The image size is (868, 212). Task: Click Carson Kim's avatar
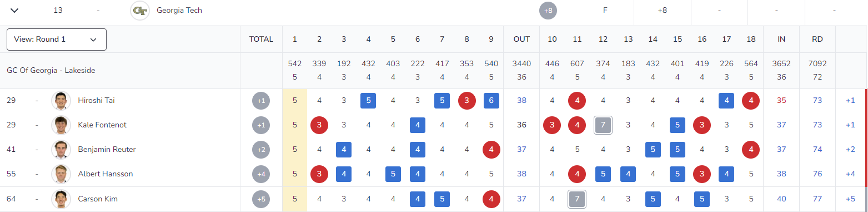[61, 199]
